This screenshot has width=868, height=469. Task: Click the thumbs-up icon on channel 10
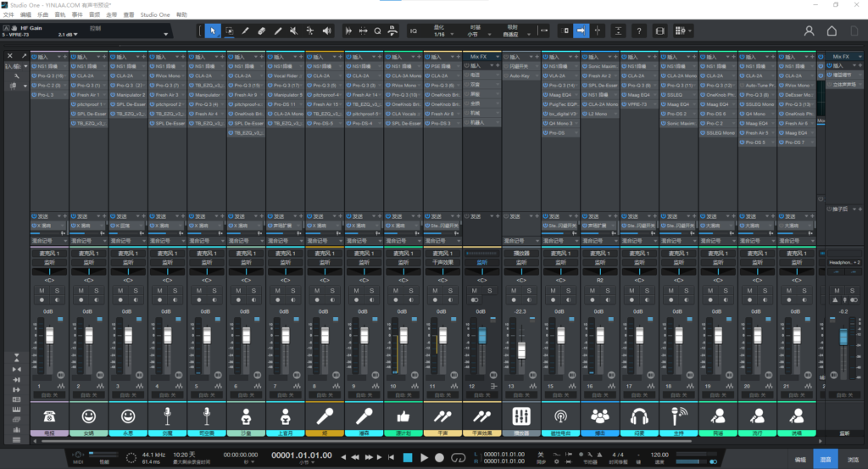click(404, 416)
